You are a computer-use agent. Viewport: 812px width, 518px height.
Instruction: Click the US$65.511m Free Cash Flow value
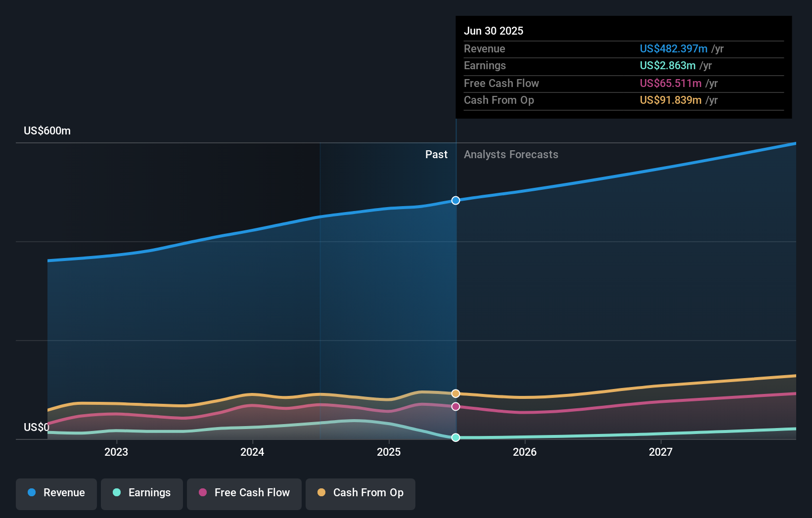pyautogui.click(x=670, y=83)
